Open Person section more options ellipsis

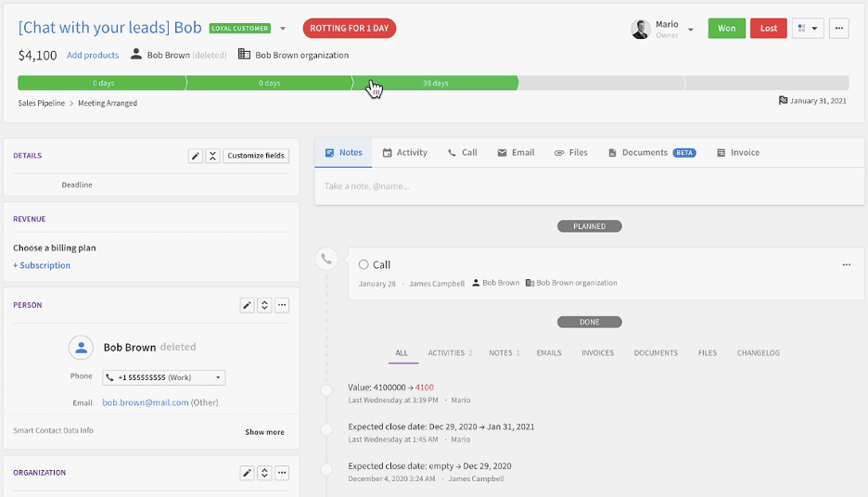pos(282,305)
